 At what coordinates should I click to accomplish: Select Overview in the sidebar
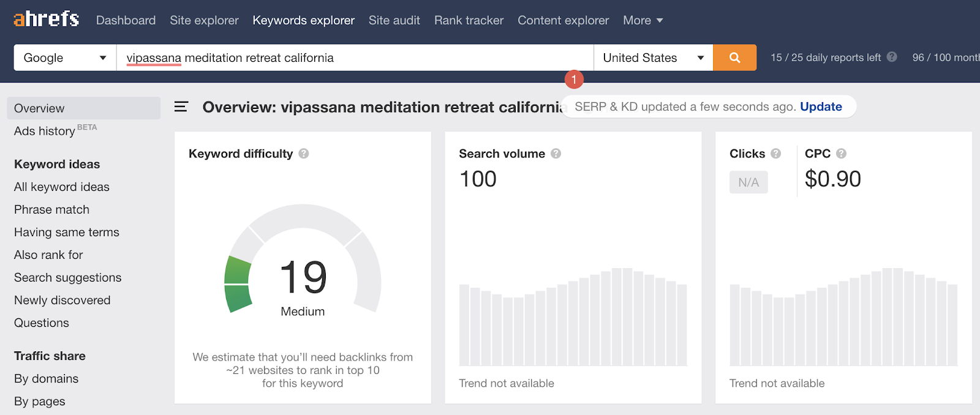click(x=83, y=108)
